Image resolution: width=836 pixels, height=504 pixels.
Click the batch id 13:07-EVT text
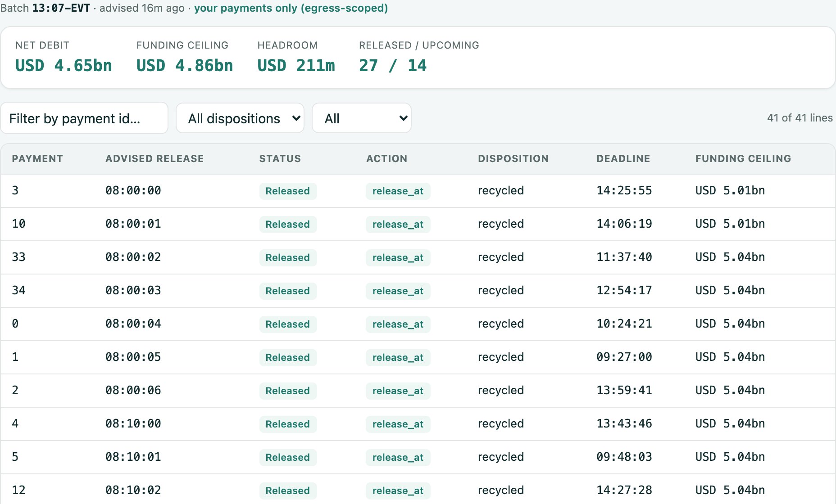coord(61,8)
